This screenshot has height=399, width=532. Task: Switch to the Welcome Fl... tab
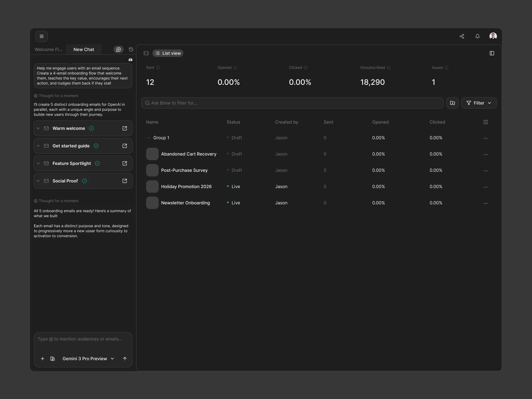pyautogui.click(x=49, y=49)
